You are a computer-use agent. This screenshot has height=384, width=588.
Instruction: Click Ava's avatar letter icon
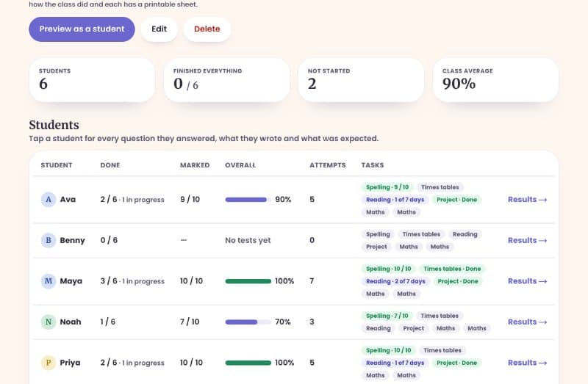[49, 199]
